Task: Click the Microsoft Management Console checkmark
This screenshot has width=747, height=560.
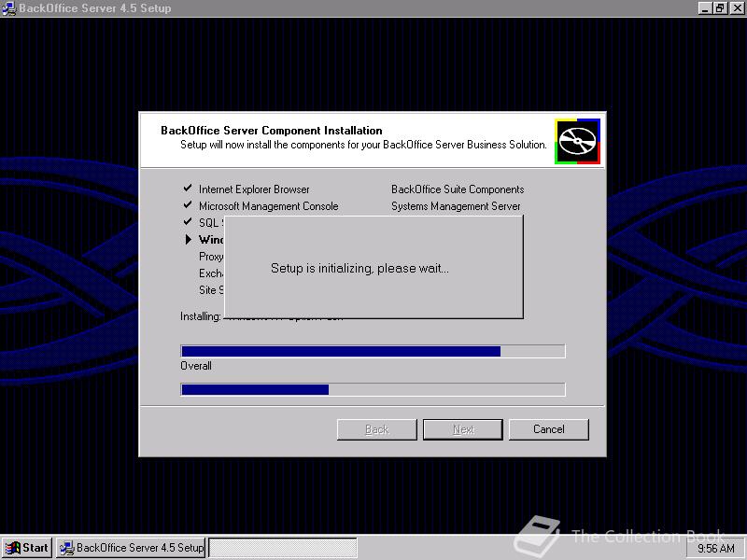Action: (188, 204)
